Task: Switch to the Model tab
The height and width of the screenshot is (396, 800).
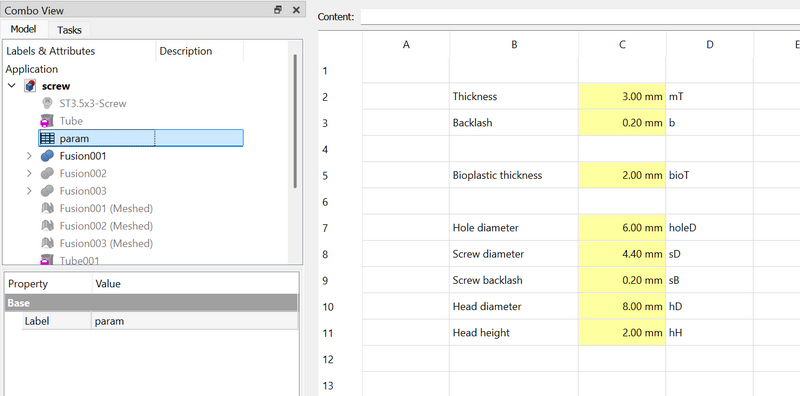Action: tap(23, 29)
